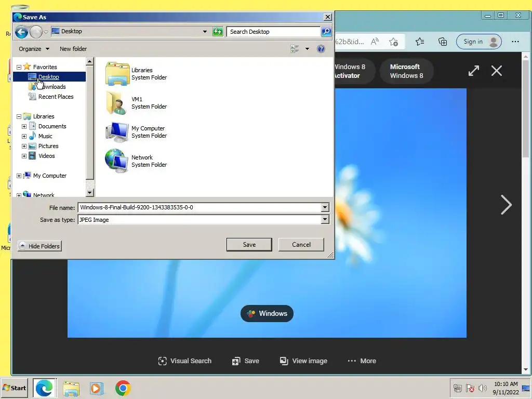Screen dimensions: 532x399
Task: Go to next image arrow
Action: click(x=506, y=205)
